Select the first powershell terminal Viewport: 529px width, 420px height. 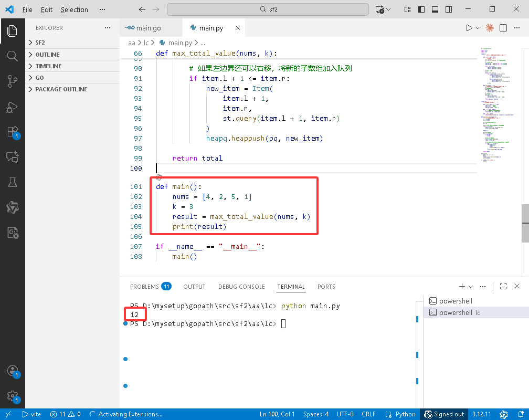point(476,301)
